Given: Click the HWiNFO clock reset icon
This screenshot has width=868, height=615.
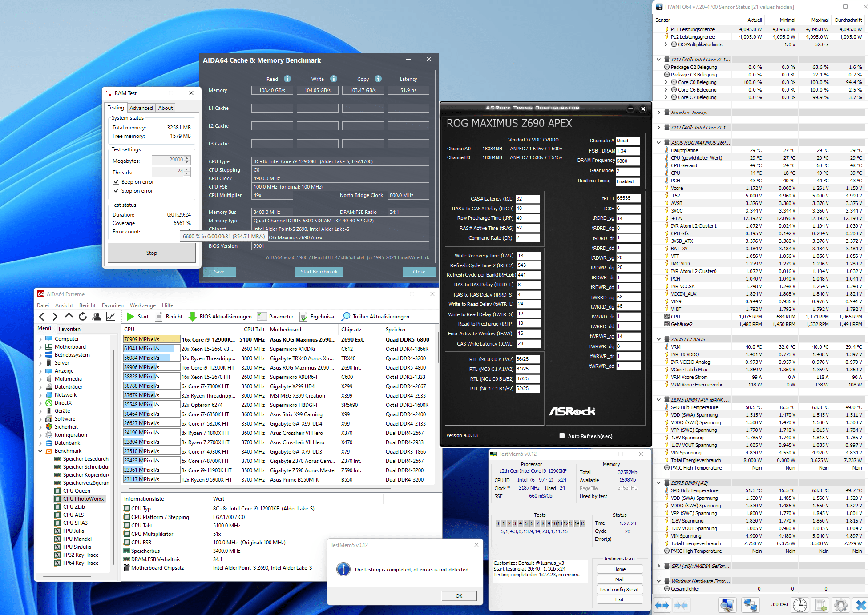Looking at the screenshot, I should tap(800, 605).
